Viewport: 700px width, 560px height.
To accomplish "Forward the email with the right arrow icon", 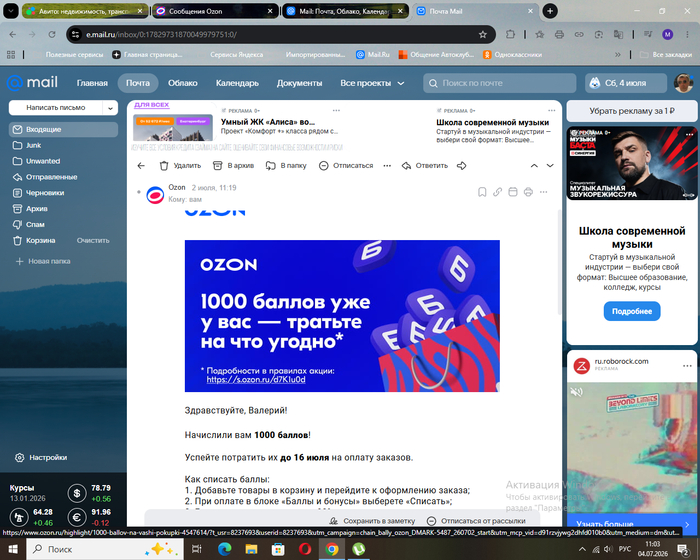I will [x=462, y=166].
